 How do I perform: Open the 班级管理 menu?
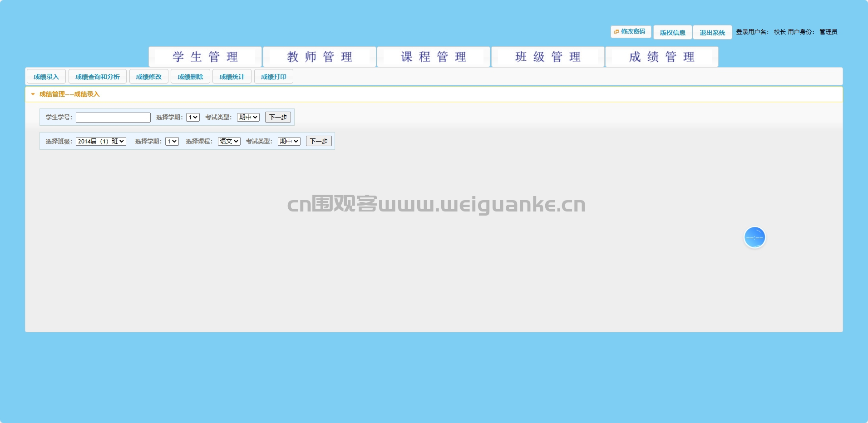548,57
